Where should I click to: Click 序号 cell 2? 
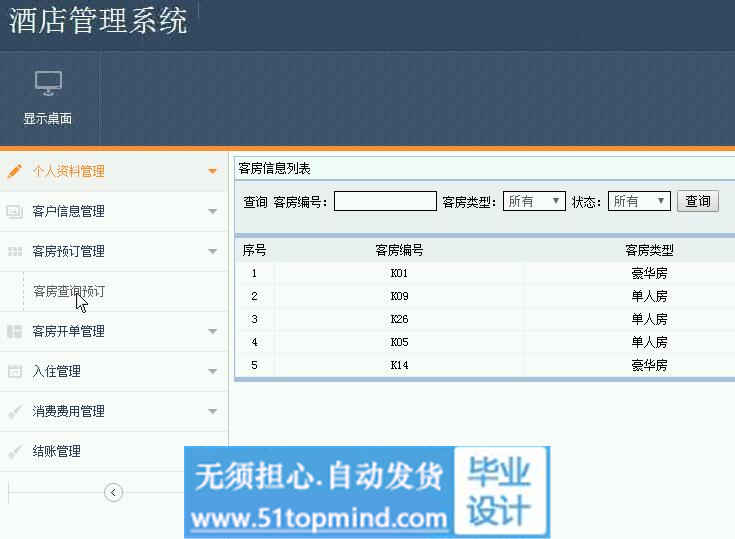(254, 296)
